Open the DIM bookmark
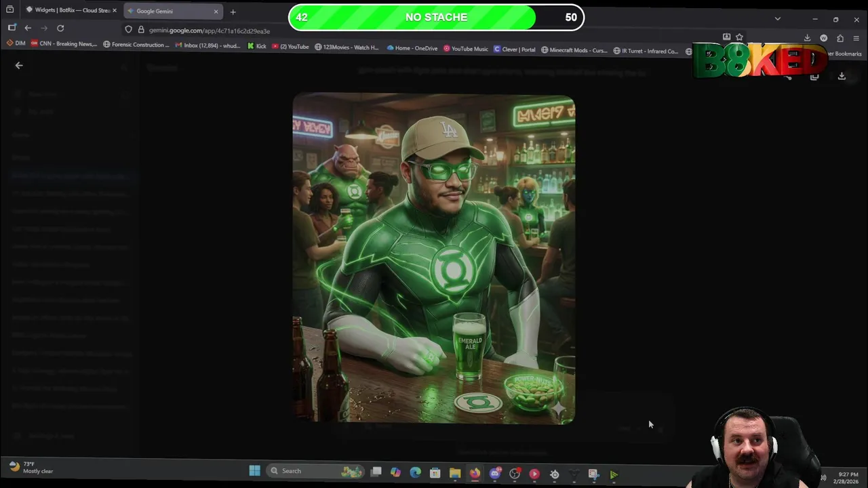Viewport: 868px width, 488px height. pos(16,43)
